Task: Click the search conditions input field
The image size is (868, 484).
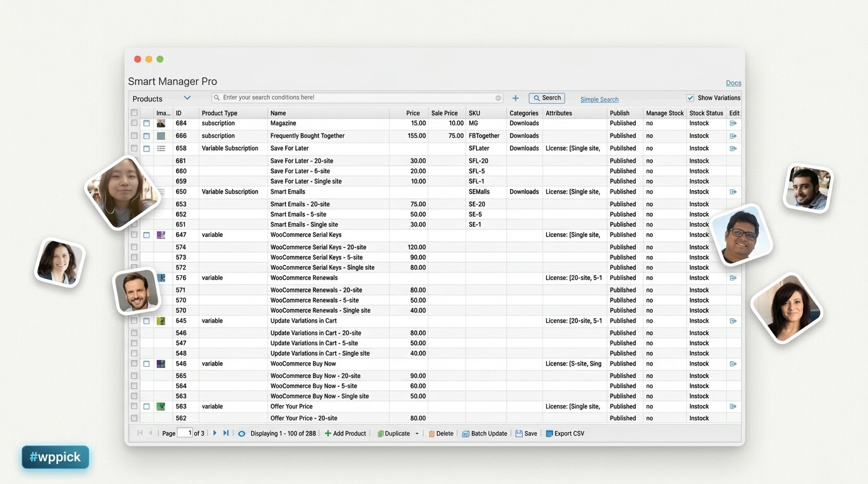Action: (357, 98)
